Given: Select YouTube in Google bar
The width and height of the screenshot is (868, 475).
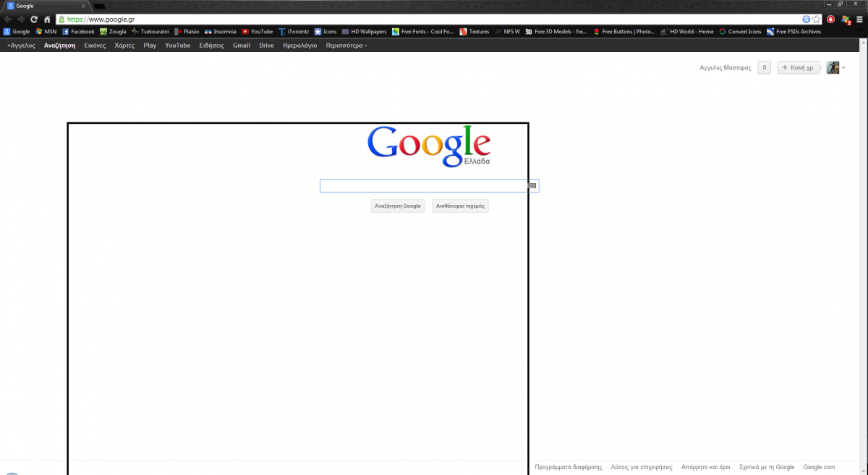Looking at the screenshot, I should coord(178,46).
